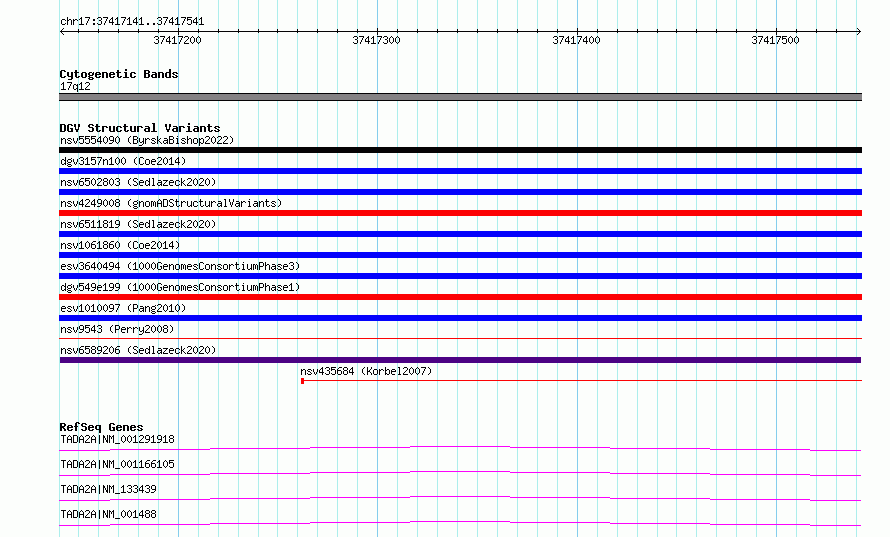Viewport: 890px width, 537px height.
Task: Select the purple nsv6589206 variant bar
Action: 460,360
